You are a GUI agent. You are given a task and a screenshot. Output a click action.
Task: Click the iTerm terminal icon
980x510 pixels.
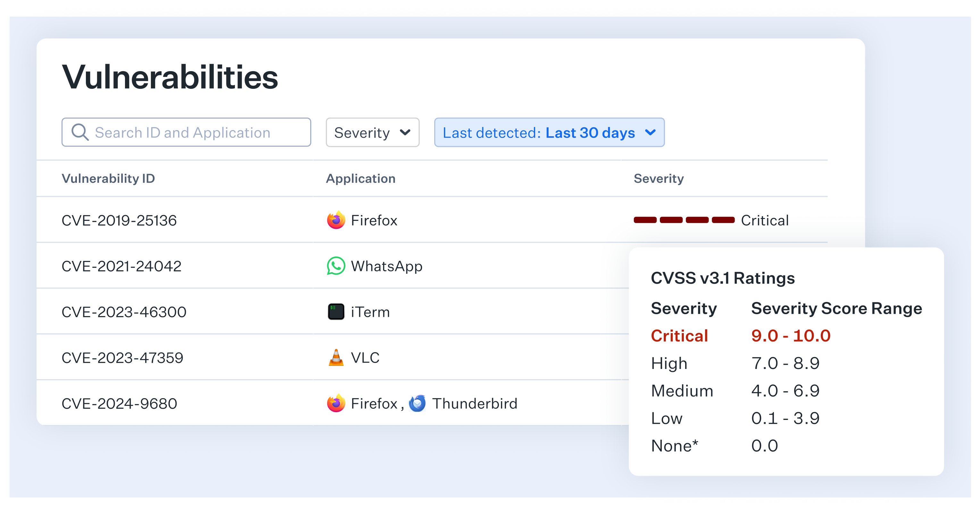(x=336, y=312)
